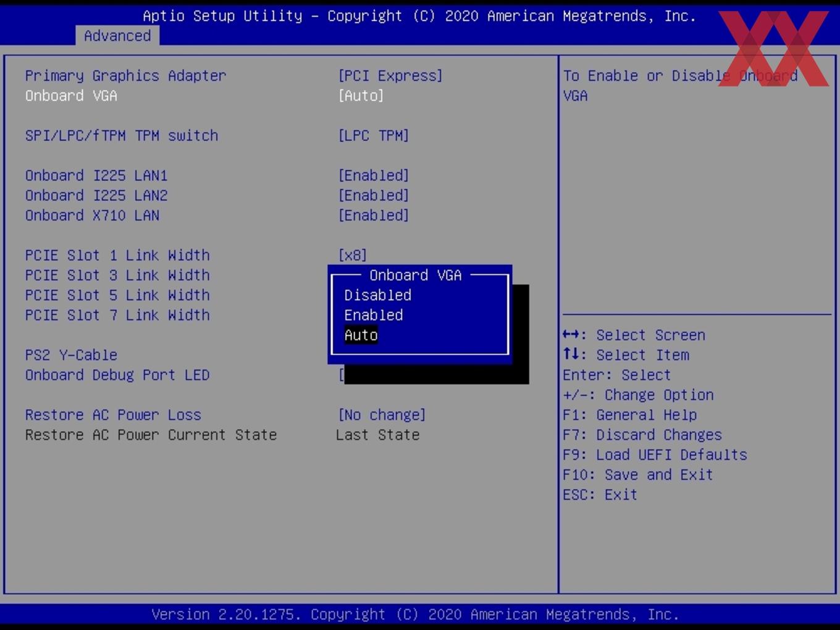Viewport: 840px width, 630px height.
Task: Select the Primary Graphics Adapter label
Action: click(x=125, y=76)
